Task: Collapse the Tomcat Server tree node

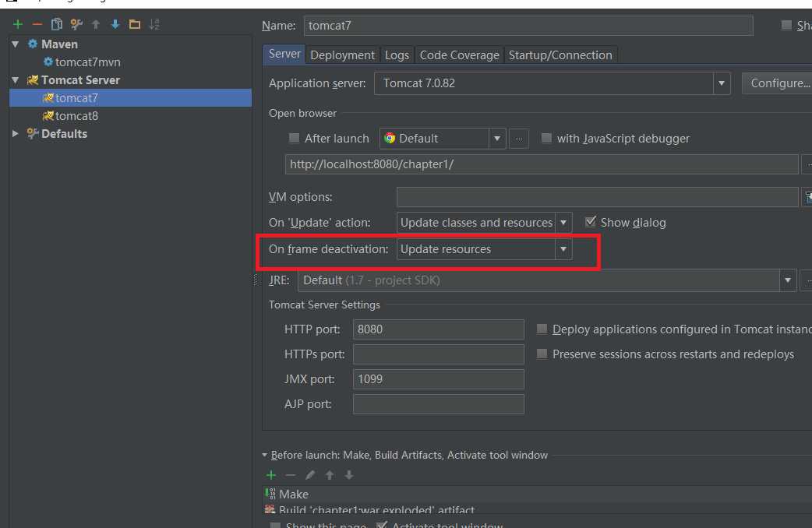Action: pos(16,80)
